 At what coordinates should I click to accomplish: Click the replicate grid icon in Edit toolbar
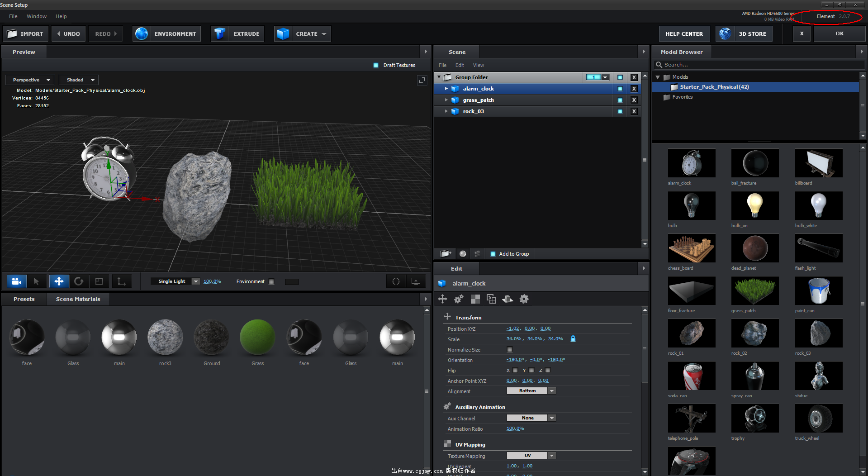pos(491,299)
